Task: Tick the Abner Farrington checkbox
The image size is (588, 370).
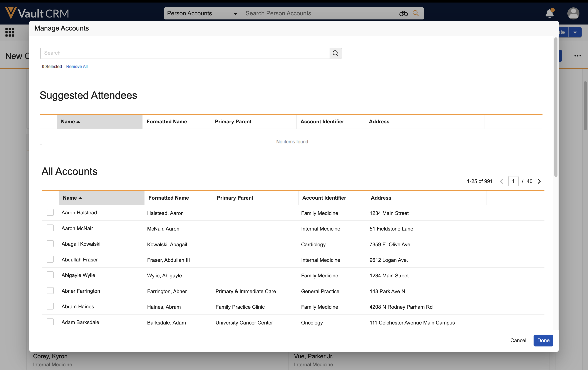Action: (x=50, y=291)
